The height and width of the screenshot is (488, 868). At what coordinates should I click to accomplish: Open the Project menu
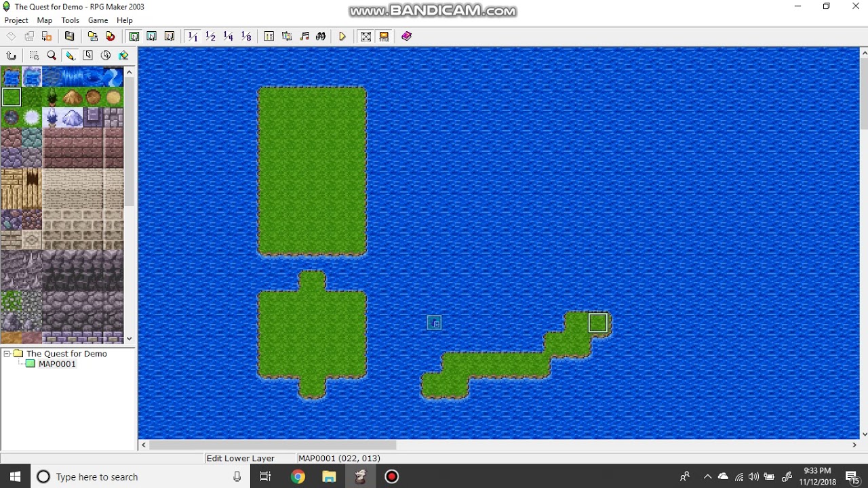tap(16, 20)
